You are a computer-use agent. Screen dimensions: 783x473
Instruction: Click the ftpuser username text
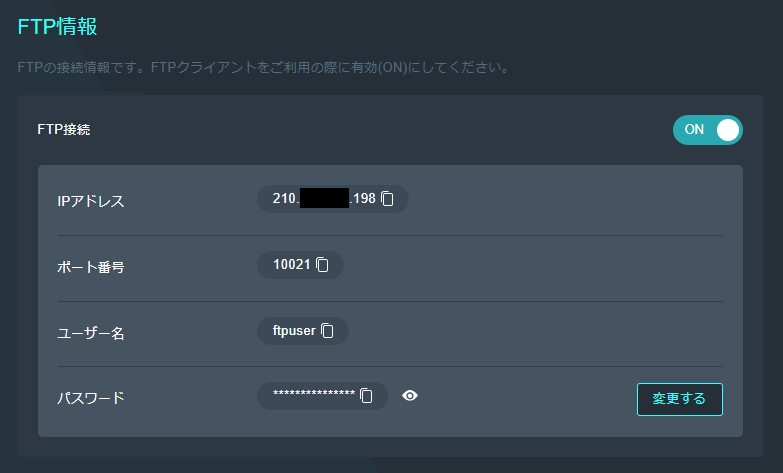(x=294, y=331)
